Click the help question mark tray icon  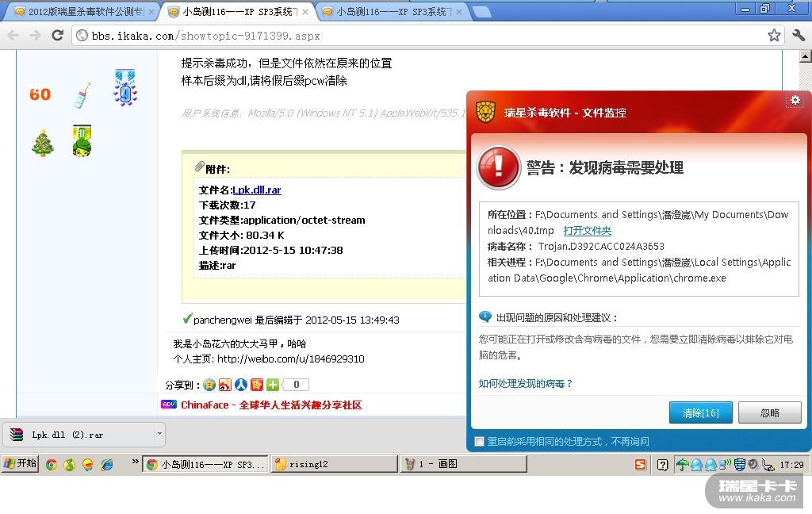pyautogui.click(x=662, y=465)
